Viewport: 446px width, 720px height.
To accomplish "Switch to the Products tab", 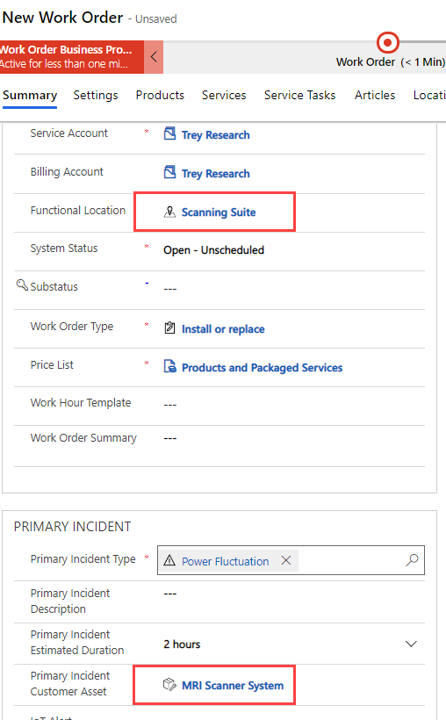I will point(160,95).
